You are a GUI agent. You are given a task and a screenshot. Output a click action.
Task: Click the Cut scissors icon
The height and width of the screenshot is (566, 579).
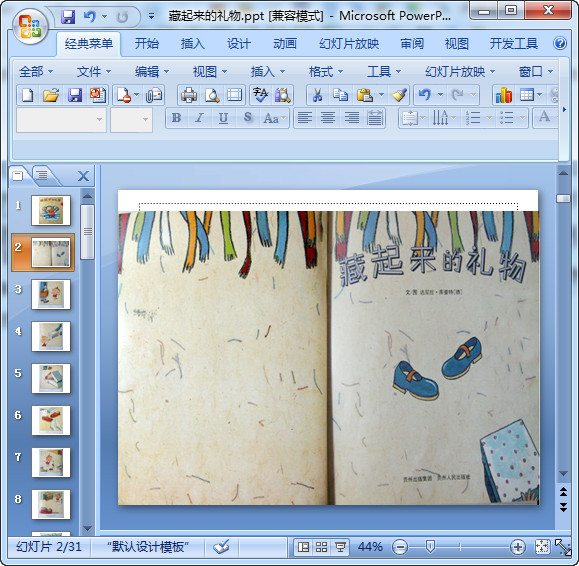pyautogui.click(x=317, y=95)
